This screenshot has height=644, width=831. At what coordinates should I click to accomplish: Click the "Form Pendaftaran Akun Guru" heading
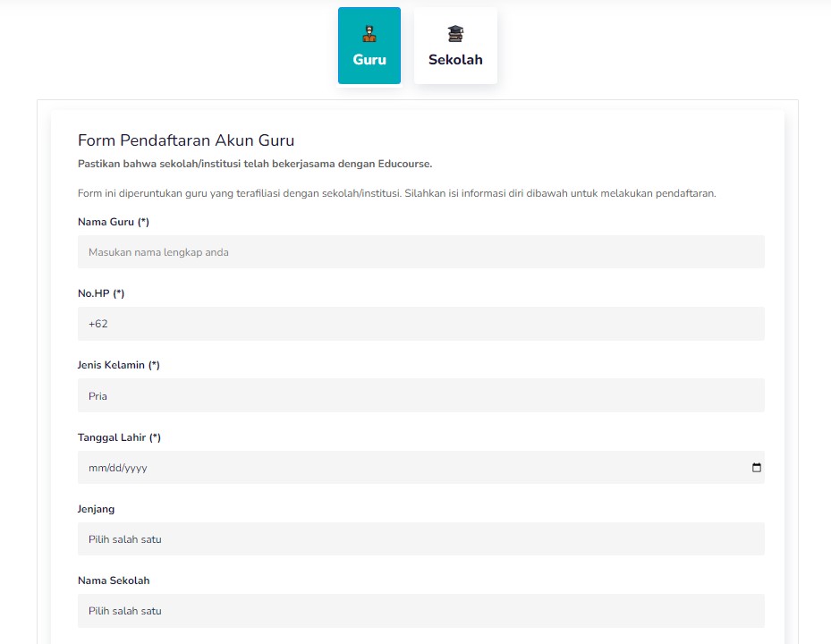click(x=186, y=140)
